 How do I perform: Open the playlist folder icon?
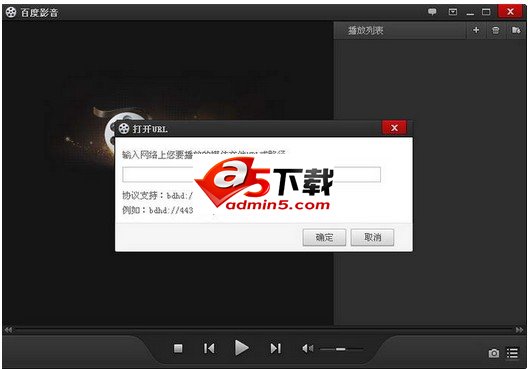[516, 30]
